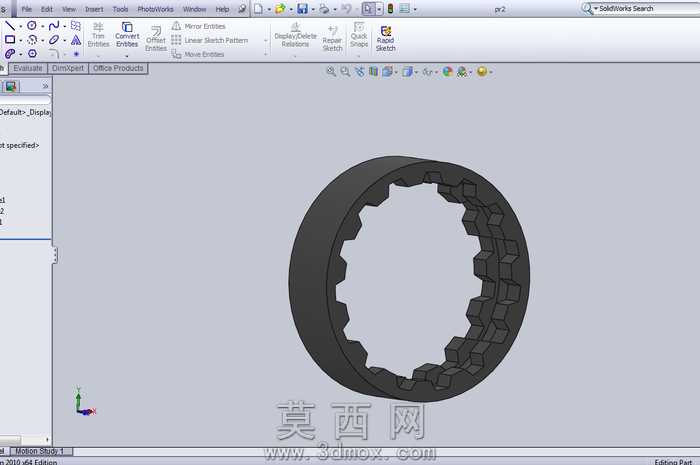Open Quick Snaps
This screenshot has height=465, width=700.
point(359,35)
